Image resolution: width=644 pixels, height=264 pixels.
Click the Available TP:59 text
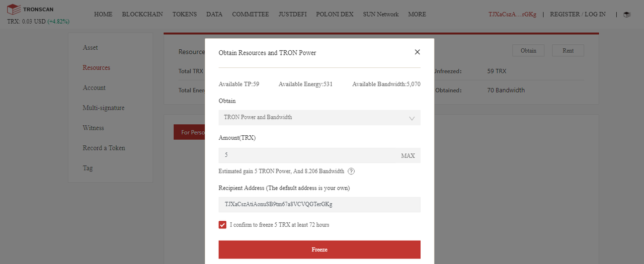point(239,84)
